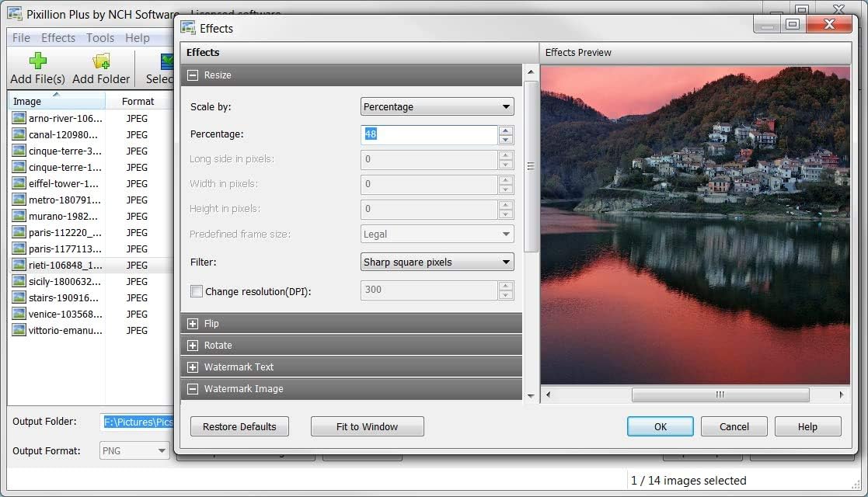This screenshot has width=868, height=497.
Task: Click the Add File(s) green plus icon
Action: point(37,61)
